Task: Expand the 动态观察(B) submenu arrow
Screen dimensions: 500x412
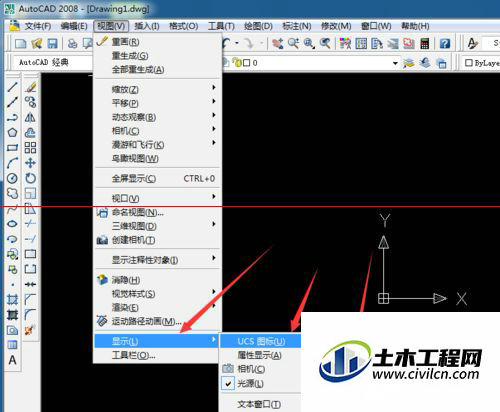Action: tap(214, 115)
